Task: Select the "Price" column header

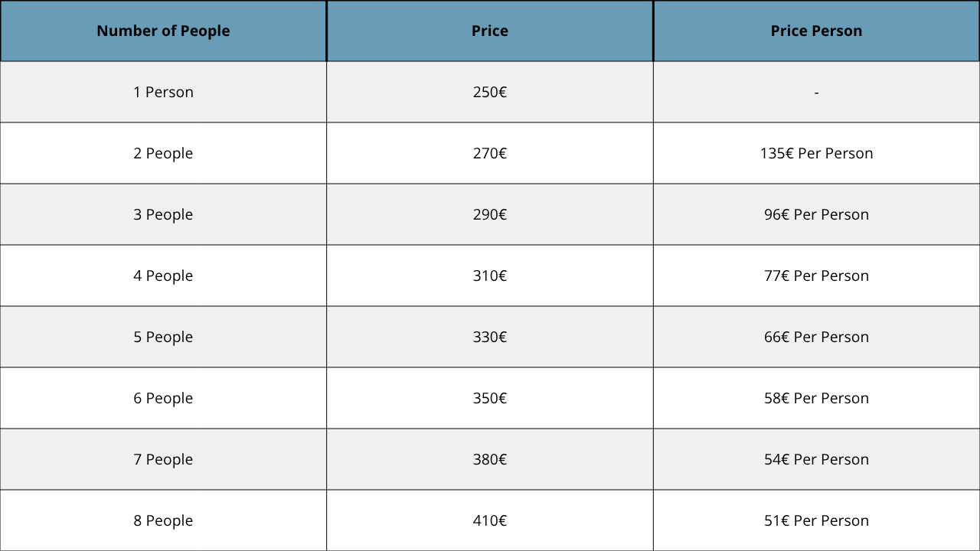Action: (490, 31)
